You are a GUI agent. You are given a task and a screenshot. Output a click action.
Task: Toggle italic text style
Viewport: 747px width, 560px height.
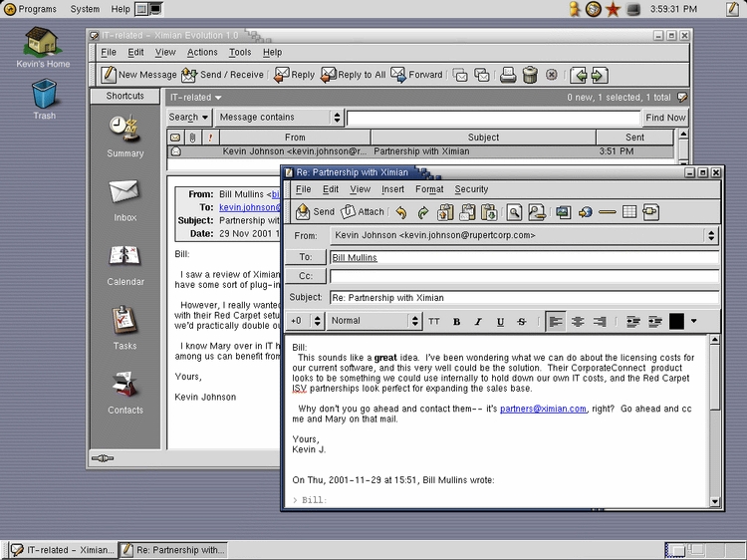click(x=478, y=322)
